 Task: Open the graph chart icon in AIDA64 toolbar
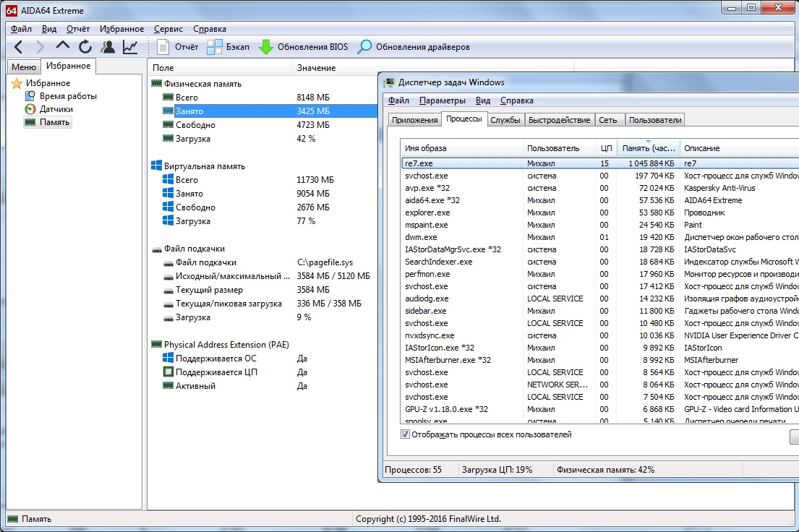(130, 47)
